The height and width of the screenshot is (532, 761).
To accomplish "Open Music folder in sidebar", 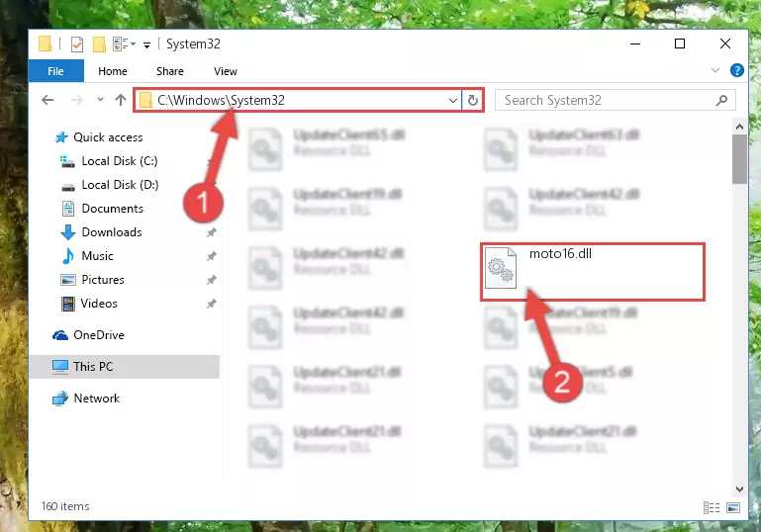I will click(97, 256).
